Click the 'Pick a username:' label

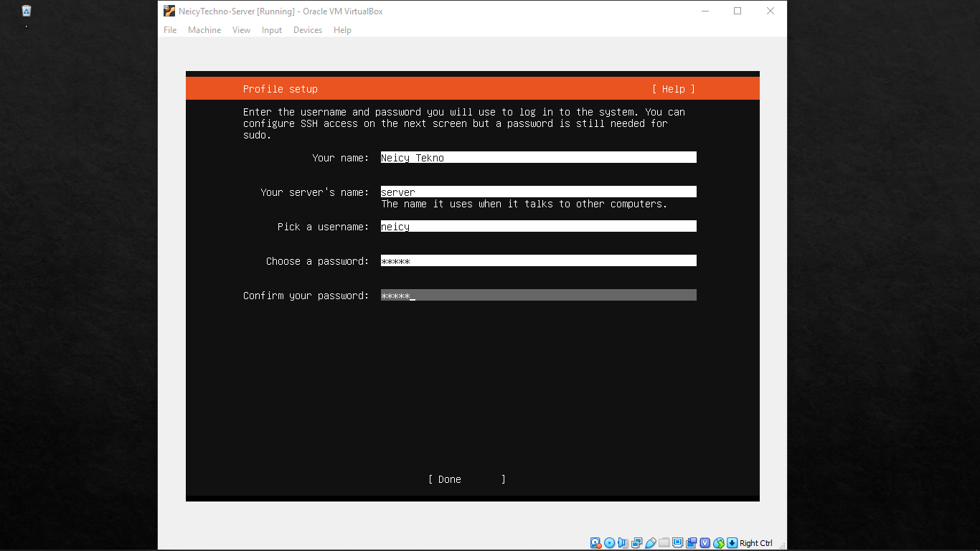click(x=324, y=227)
